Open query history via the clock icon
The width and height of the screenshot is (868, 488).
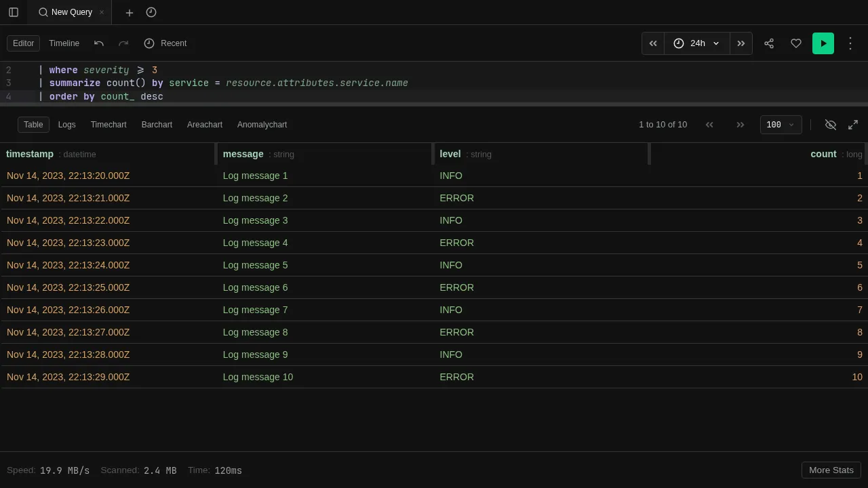151,12
